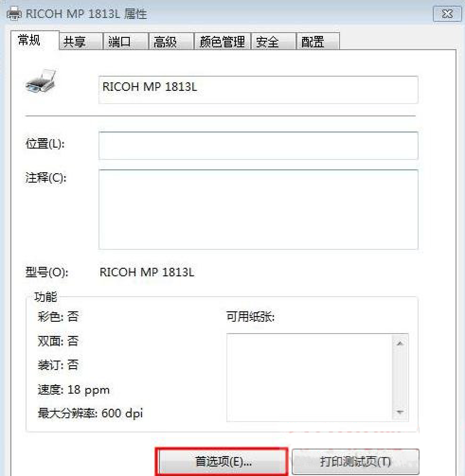Image resolution: width=465 pixels, height=476 pixels.
Task: Click the down arrow of the 可用纸张 list scrollbar
Action: point(400,412)
